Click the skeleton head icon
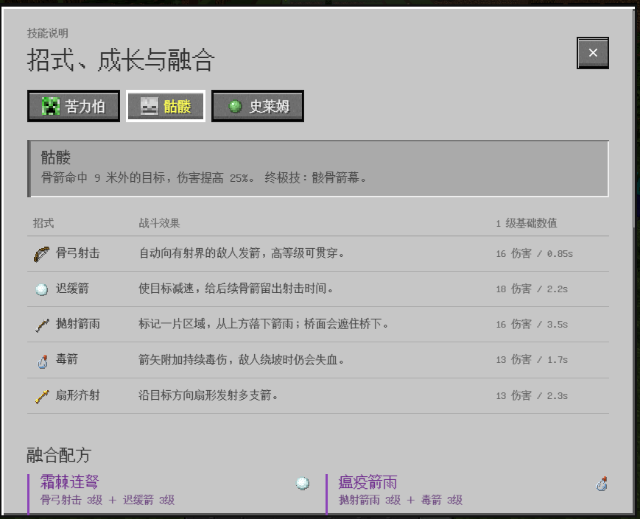 (149, 106)
